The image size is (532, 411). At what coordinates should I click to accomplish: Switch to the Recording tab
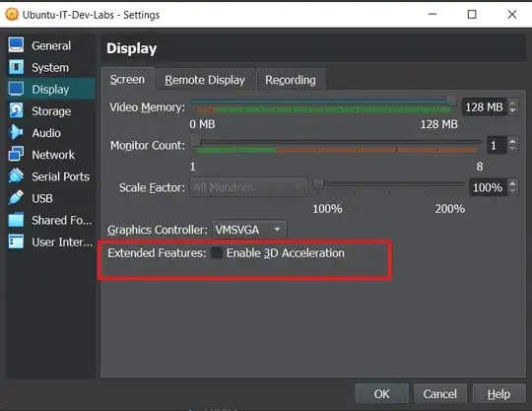click(x=291, y=80)
